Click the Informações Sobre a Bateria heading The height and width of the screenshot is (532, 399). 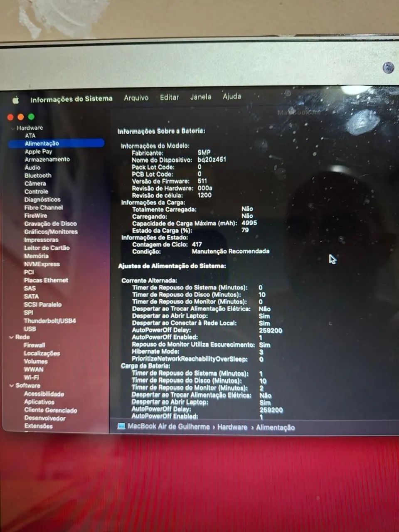(161, 131)
